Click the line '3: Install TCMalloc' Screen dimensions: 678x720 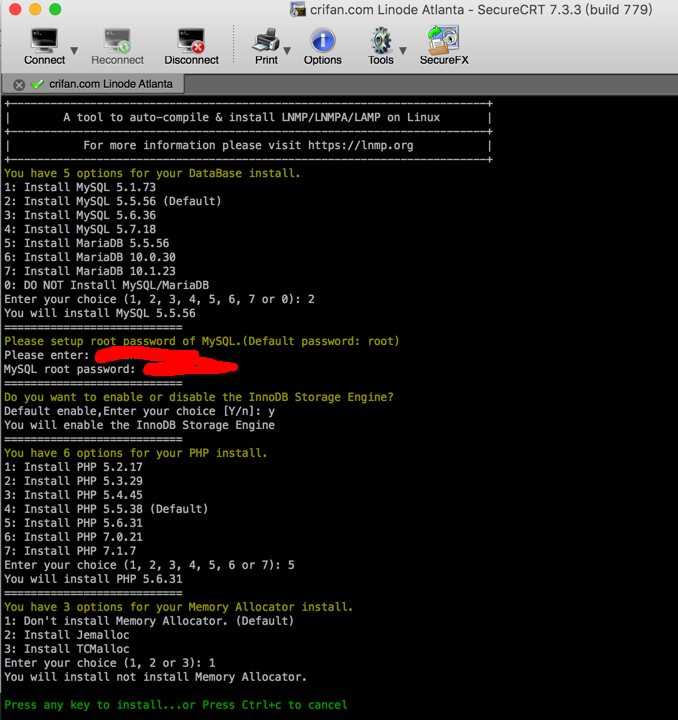click(x=67, y=649)
